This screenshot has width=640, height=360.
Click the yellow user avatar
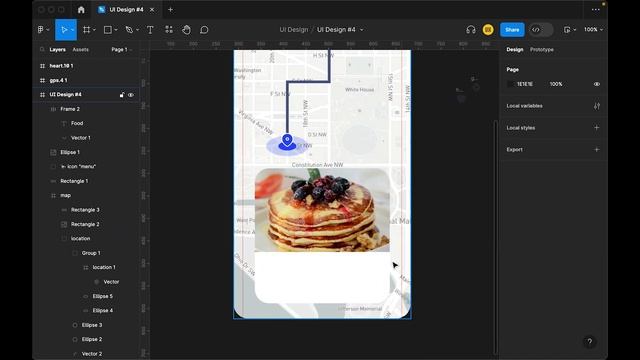488,29
